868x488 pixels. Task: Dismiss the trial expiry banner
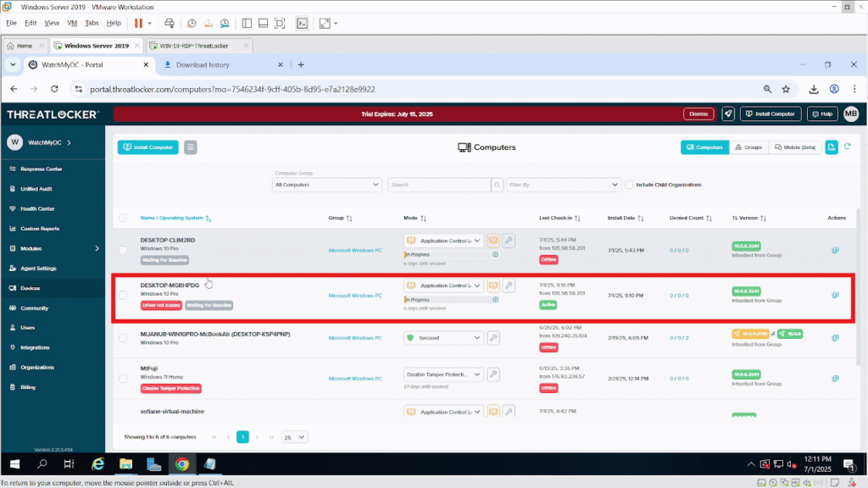[698, 114]
